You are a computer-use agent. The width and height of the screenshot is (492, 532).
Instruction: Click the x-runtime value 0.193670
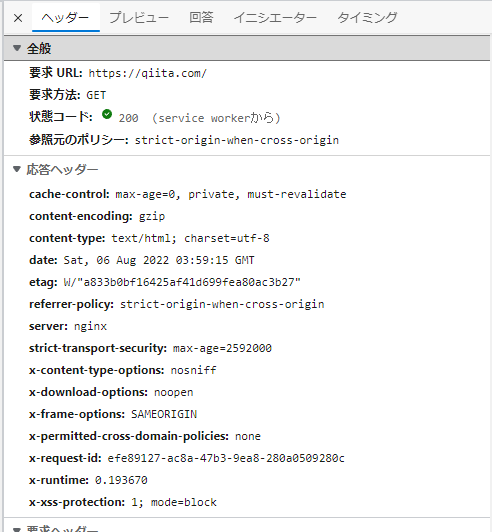pyautogui.click(x=121, y=480)
